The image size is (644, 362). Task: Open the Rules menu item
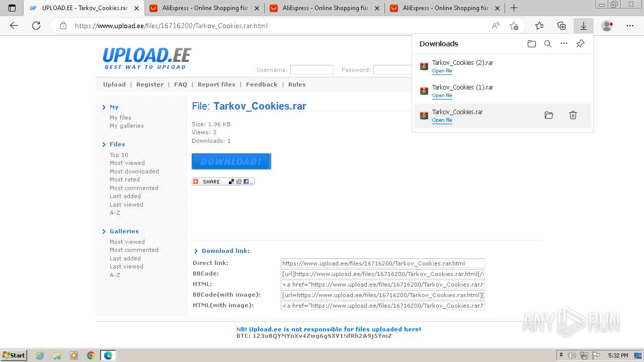297,84
